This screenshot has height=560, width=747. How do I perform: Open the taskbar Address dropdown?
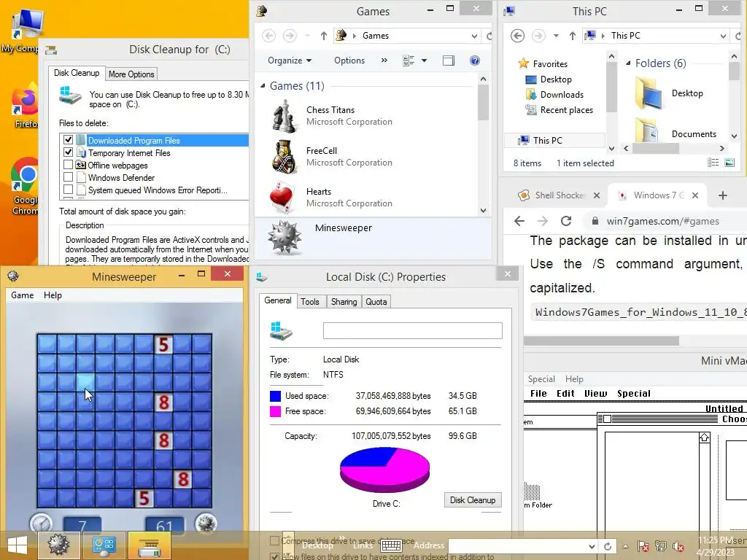pos(592,546)
